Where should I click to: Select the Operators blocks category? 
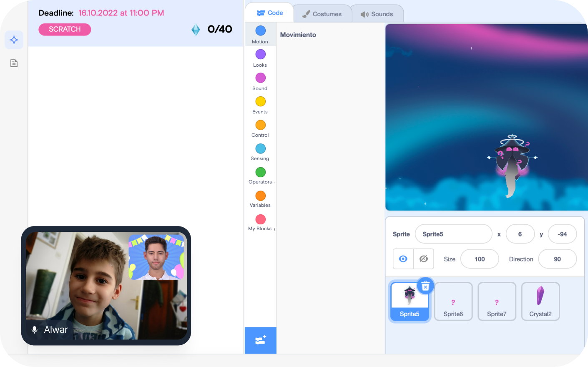pyautogui.click(x=260, y=175)
